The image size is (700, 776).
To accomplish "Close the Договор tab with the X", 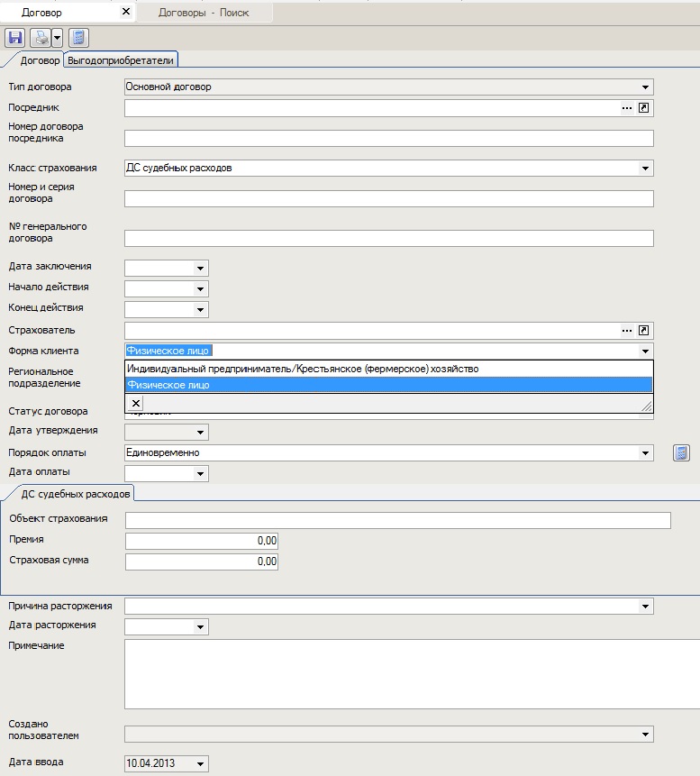I will (125, 13).
